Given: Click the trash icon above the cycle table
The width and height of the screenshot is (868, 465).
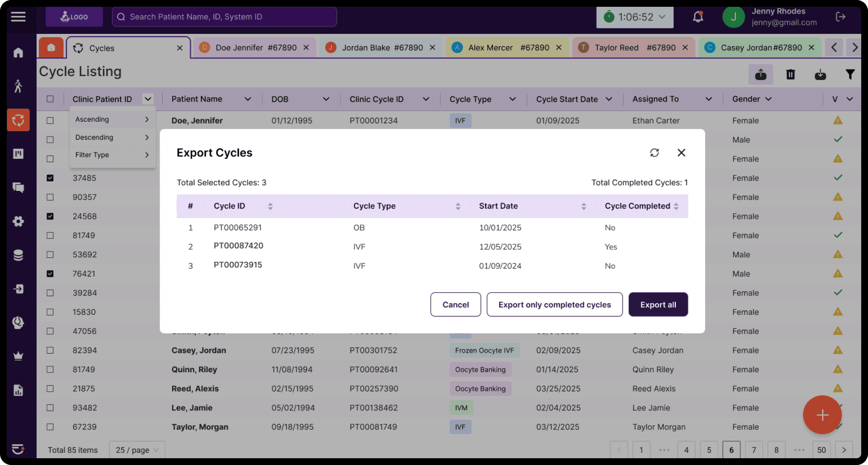Looking at the screenshot, I should coord(790,74).
